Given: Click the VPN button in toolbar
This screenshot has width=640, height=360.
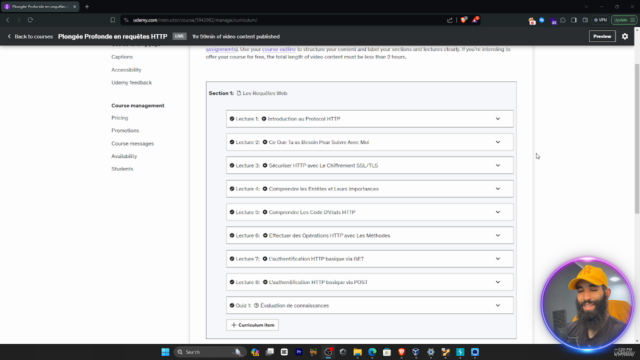Looking at the screenshot, I should (x=600, y=20).
